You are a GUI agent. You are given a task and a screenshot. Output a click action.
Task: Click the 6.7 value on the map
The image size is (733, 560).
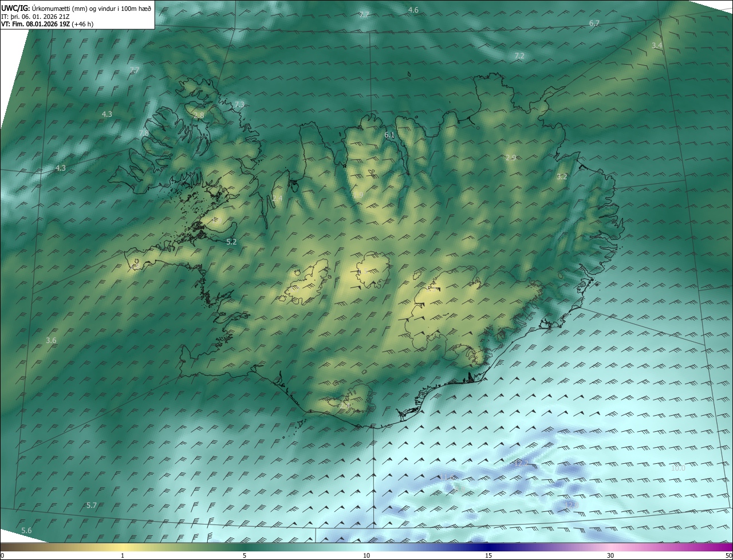tap(594, 23)
